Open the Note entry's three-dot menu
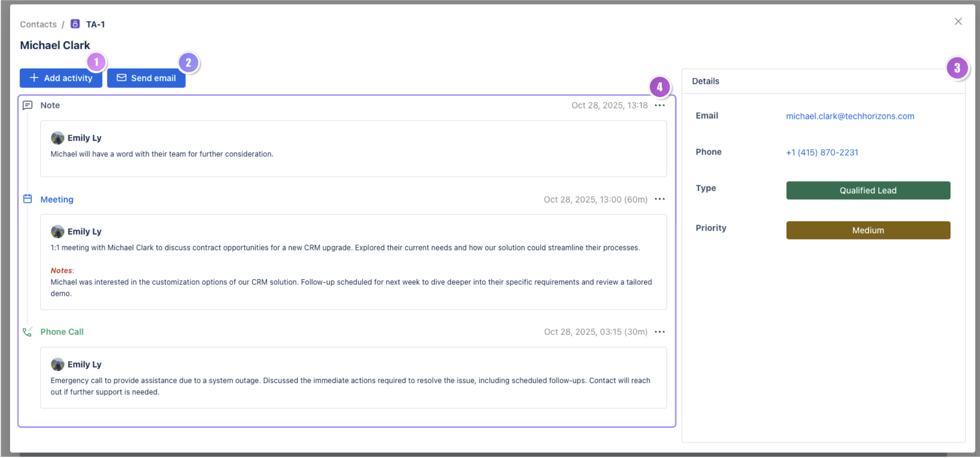The image size is (980, 458). point(660,105)
